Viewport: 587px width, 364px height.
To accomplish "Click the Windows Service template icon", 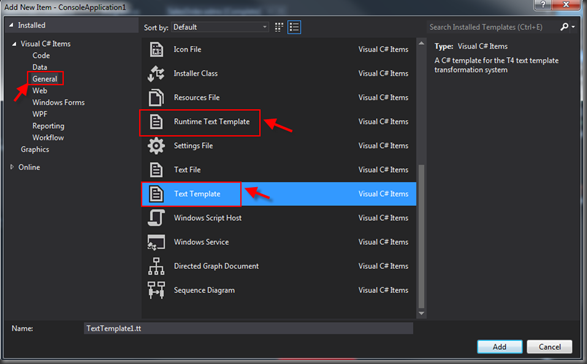I will tap(156, 242).
